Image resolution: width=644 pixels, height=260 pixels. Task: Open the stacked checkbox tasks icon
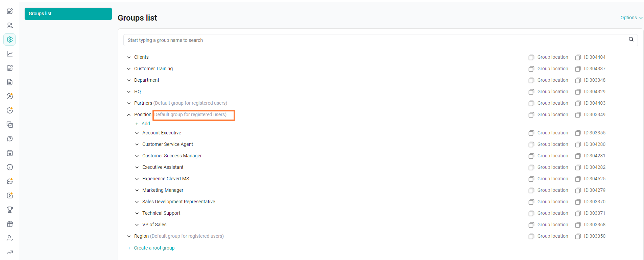click(10, 125)
